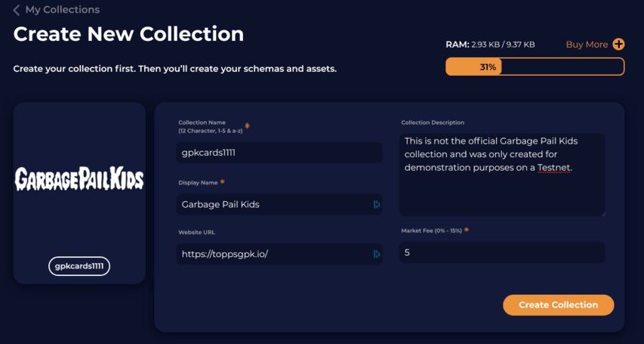Viewport: 644px width, 344px height.
Task: Click the Create Collection button
Action: pos(558,305)
